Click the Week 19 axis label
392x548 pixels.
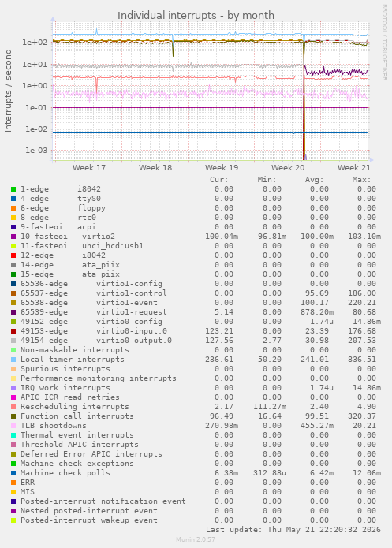coord(222,167)
